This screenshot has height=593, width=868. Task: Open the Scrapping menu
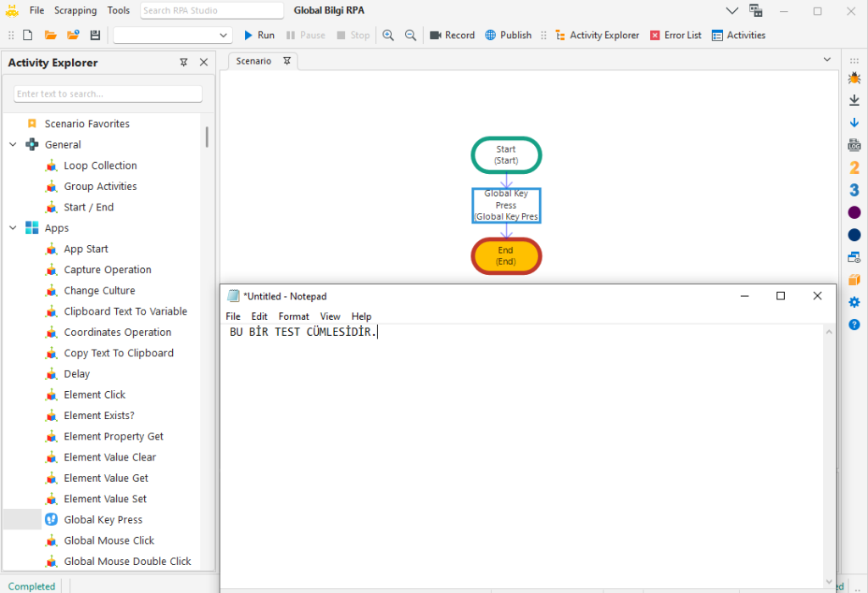tap(75, 10)
